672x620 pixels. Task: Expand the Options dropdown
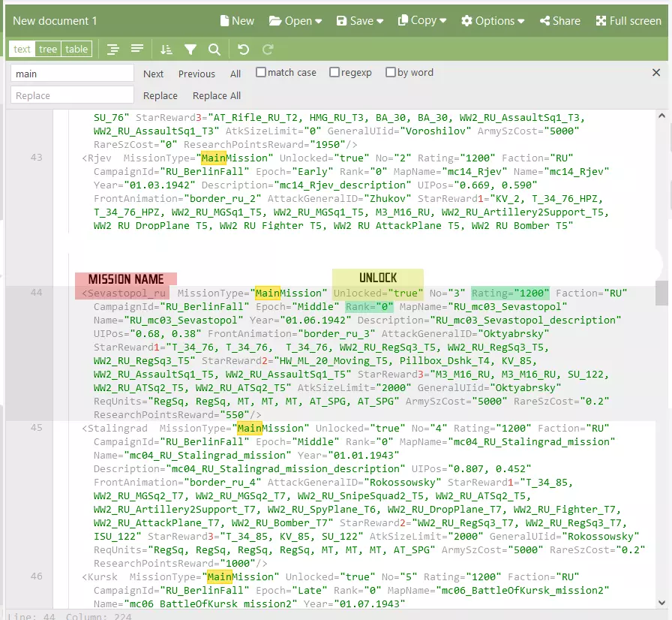coord(498,21)
